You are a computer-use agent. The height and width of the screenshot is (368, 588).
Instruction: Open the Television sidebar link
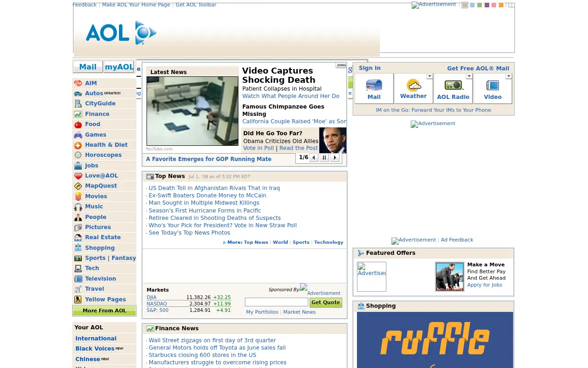pyautogui.click(x=101, y=279)
